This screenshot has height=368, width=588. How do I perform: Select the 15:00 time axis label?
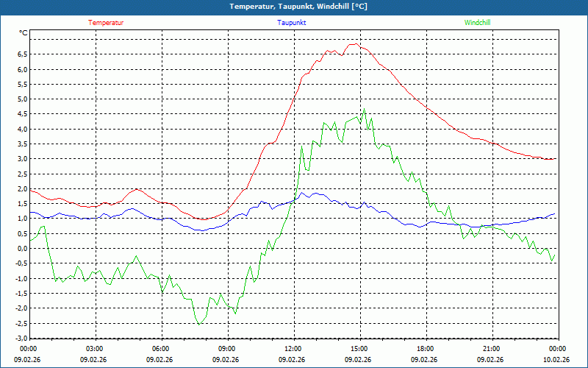tap(359, 349)
